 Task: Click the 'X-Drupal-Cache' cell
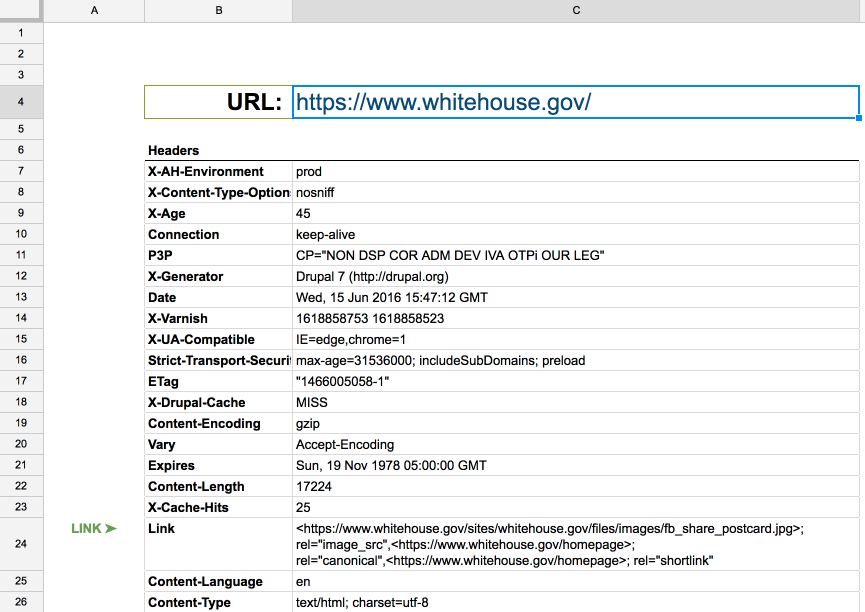pyautogui.click(x=218, y=402)
